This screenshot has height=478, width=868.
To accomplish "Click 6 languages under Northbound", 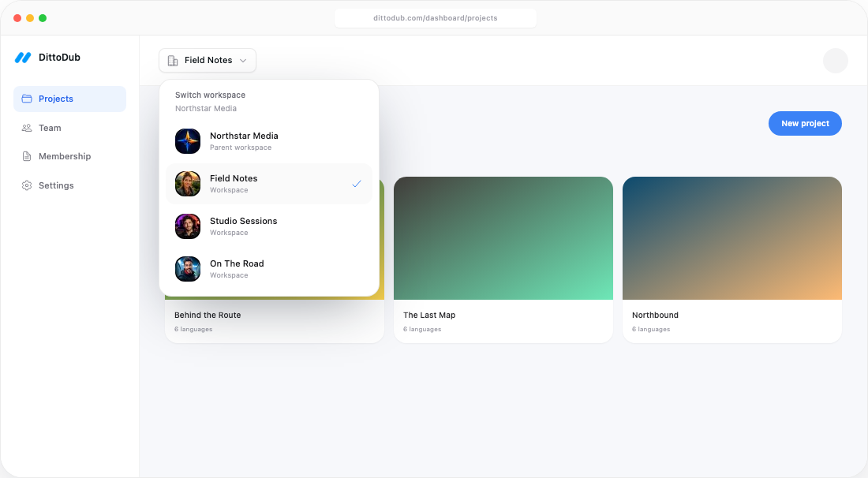I will coord(651,329).
